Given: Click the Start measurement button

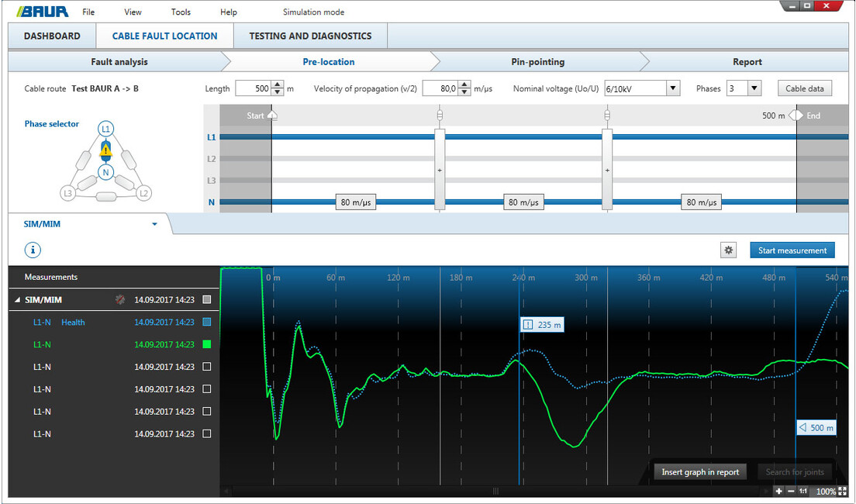Looking at the screenshot, I should [x=792, y=250].
